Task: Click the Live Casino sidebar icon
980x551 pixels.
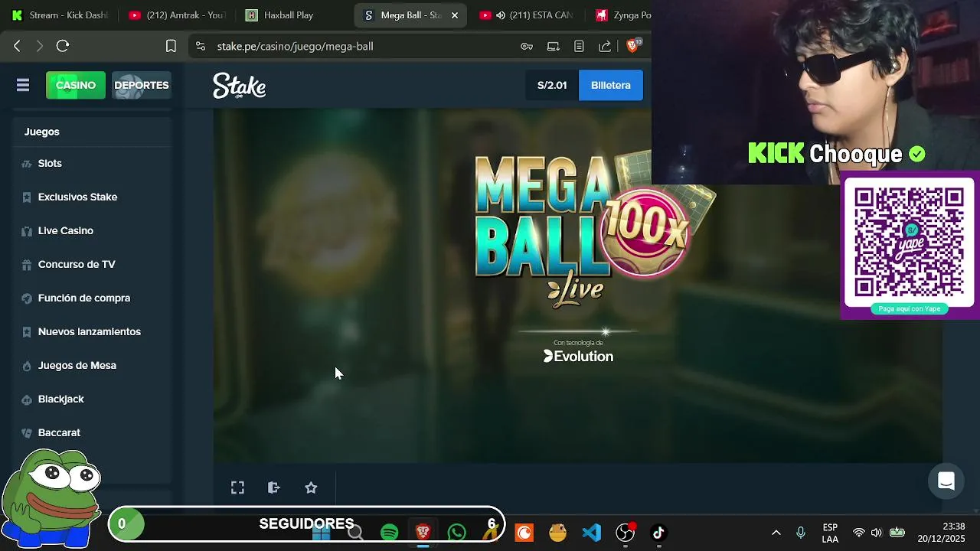Action: [27, 231]
